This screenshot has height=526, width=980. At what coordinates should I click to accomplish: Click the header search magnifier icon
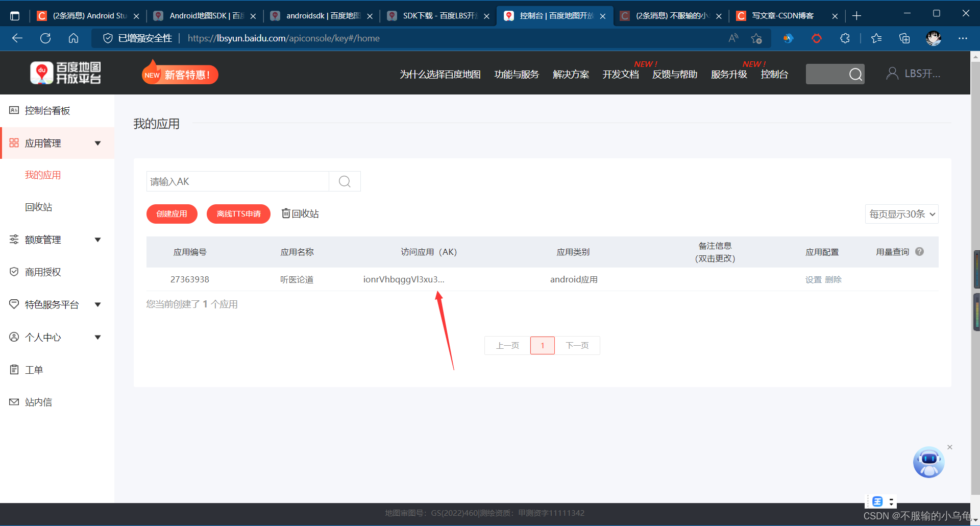pyautogui.click(x=855, y=75)
